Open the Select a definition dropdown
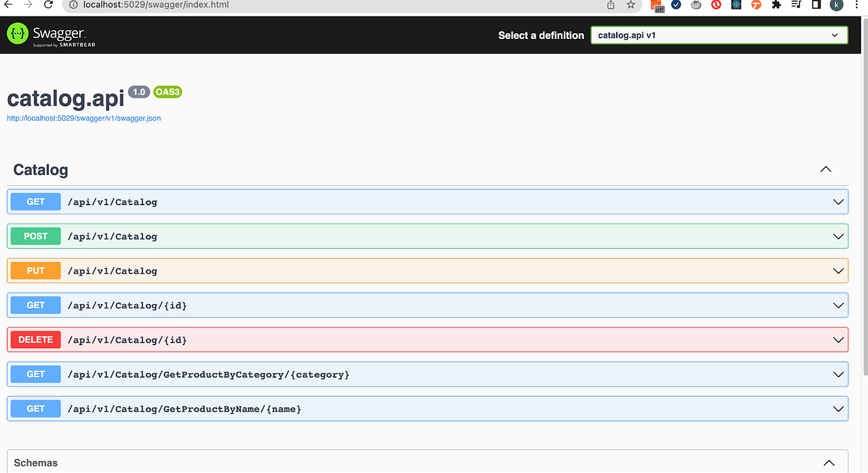868x473 pixels. pos(718,35)
